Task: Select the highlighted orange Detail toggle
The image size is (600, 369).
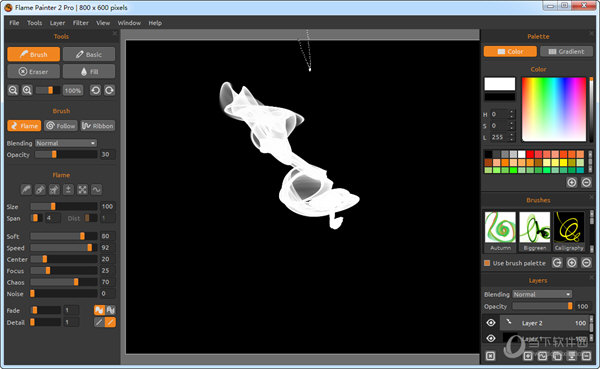Action: (x=110, y=322)
